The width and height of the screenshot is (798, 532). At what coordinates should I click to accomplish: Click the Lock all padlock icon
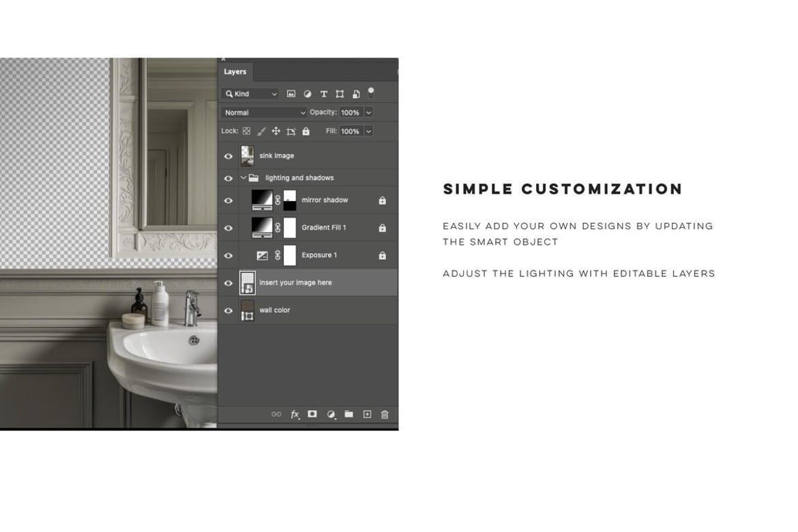point(306,132)
